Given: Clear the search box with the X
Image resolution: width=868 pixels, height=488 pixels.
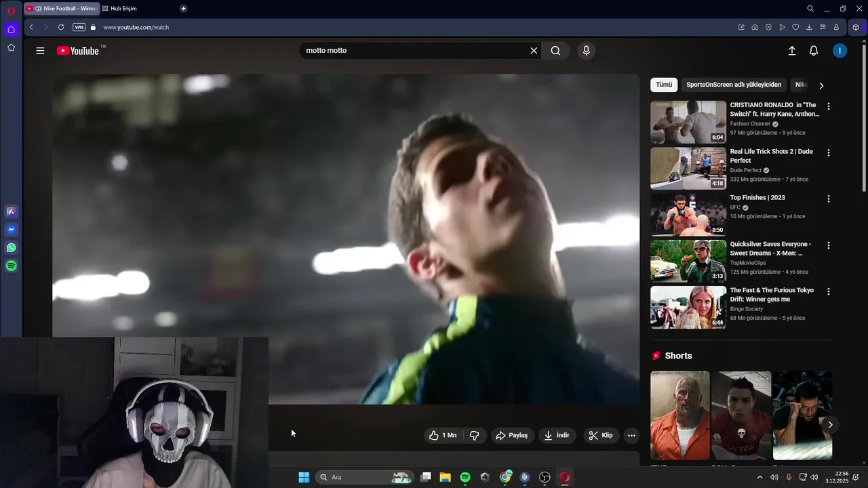Looking at the screenshot, I should (534, 51).
